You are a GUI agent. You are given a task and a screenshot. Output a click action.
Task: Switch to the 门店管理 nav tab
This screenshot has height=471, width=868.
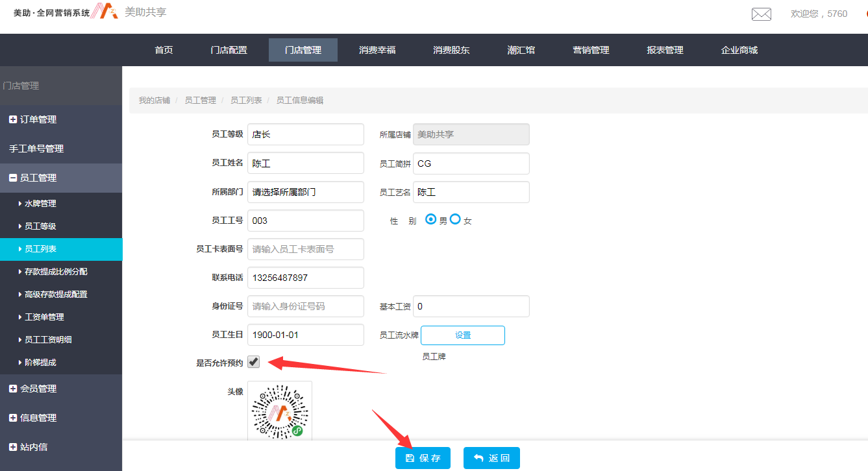click(x=303, y=50)
